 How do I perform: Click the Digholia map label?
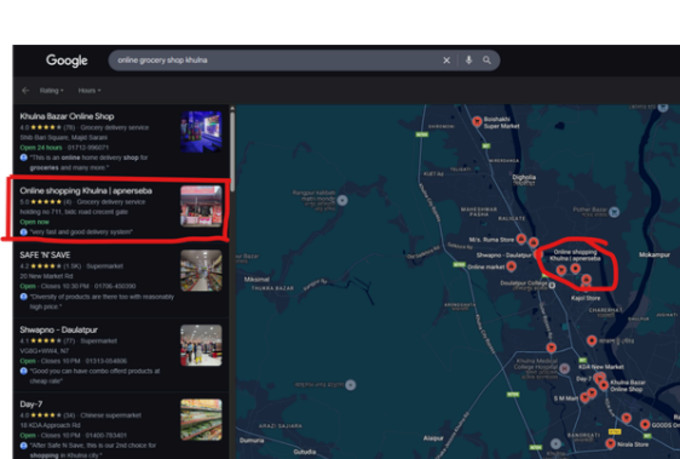point(524,177)
